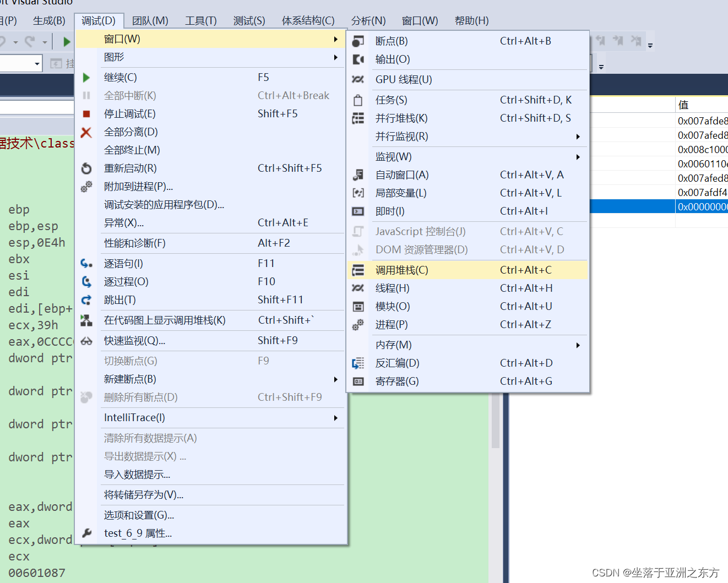Click the Step Into arrow icon
This screenshot has width=728, height=583.
[x=86, y=264]
